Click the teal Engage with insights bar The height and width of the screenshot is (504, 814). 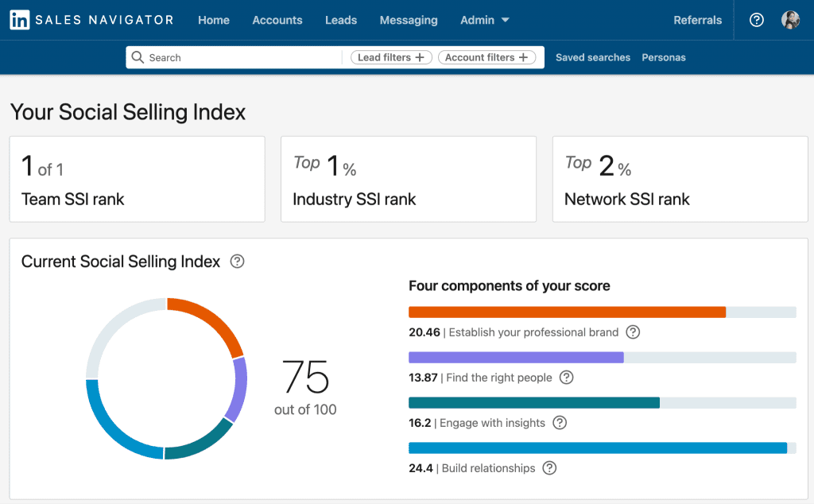pyautogui.click(x=534, y=403)
